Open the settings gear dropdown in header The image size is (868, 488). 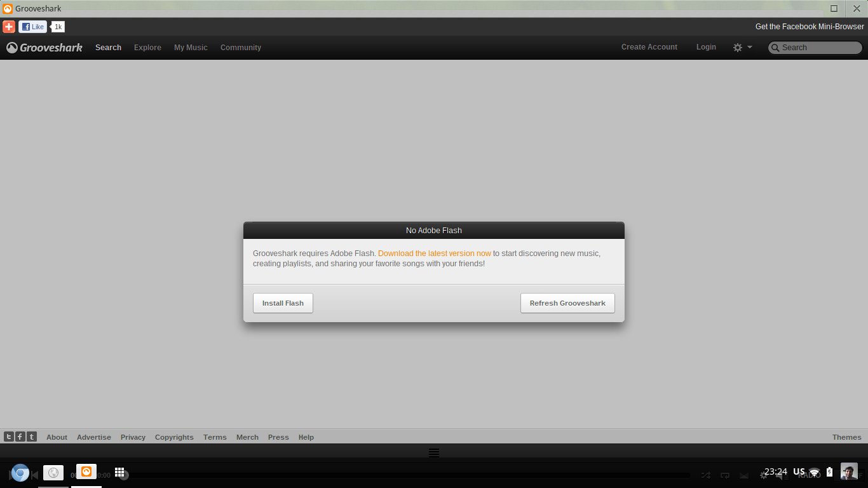[x=742, y=48]
